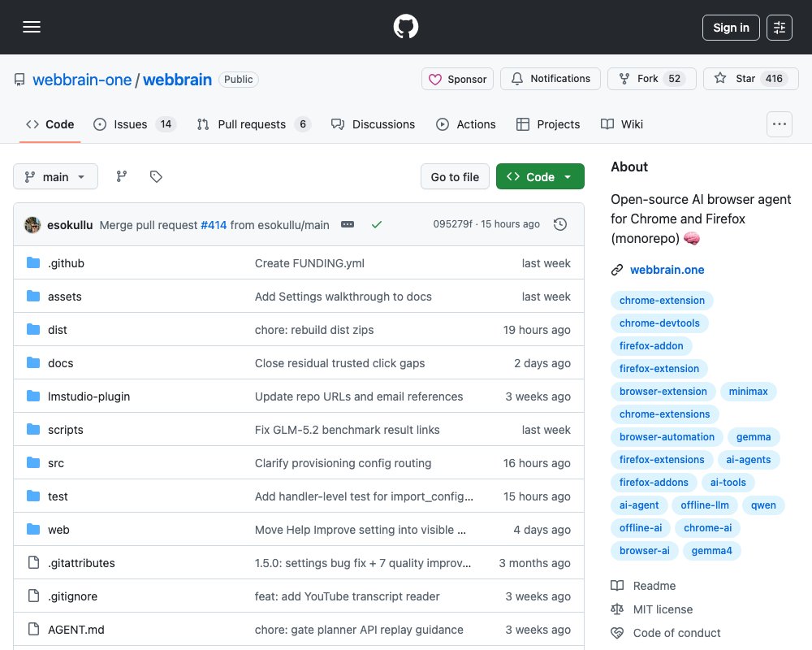Open commit 095279f hash link

[452, 224]
